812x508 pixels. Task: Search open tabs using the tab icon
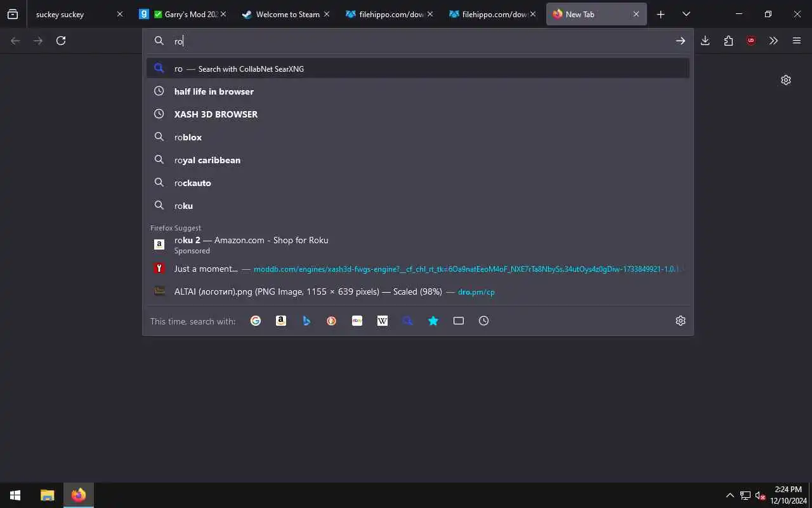pos(459,321)
